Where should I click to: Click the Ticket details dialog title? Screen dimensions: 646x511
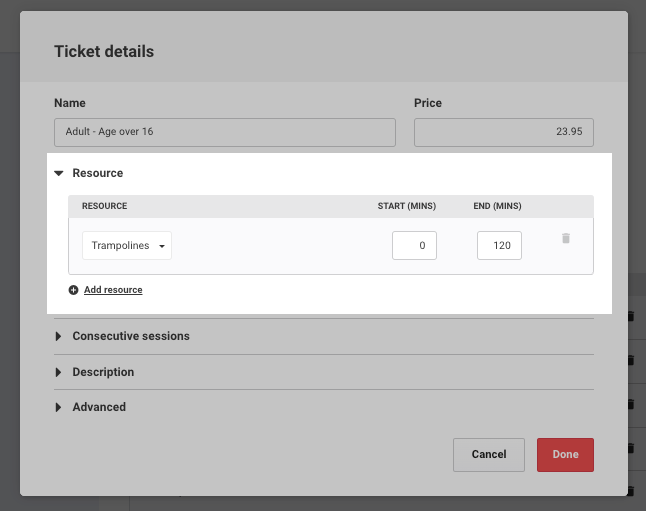[104, 52]
